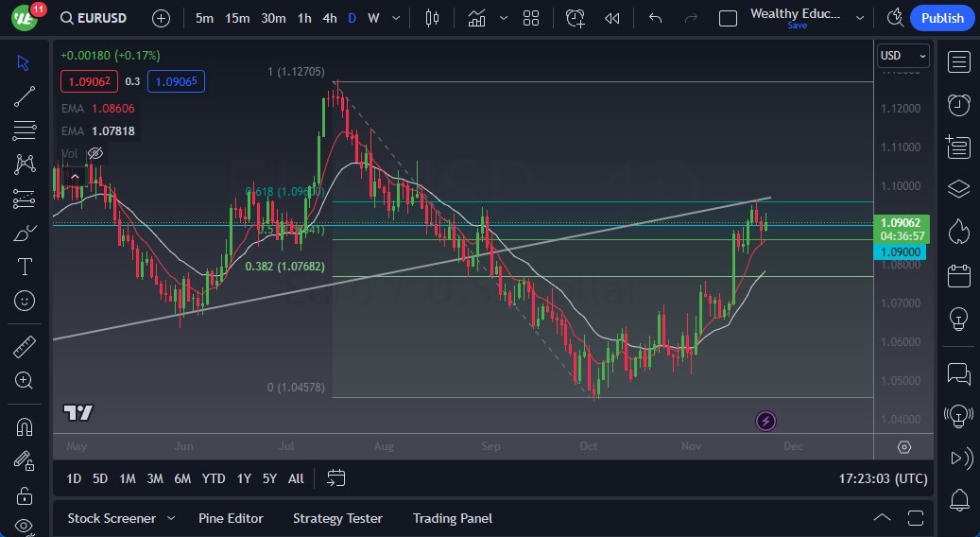The width and height of the screenshot is (980, 537).
Task: Pick the ruler Measure tool
Action: [25, 347]
